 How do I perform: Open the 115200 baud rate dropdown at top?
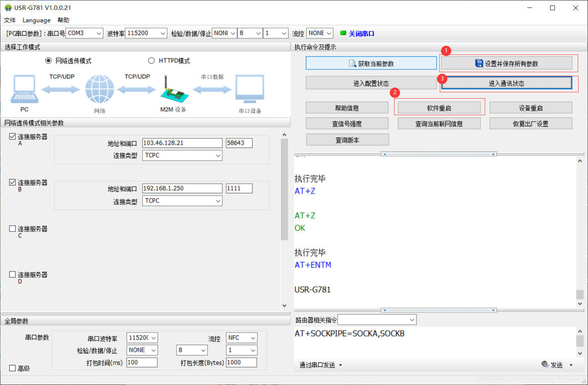[146, 33]
